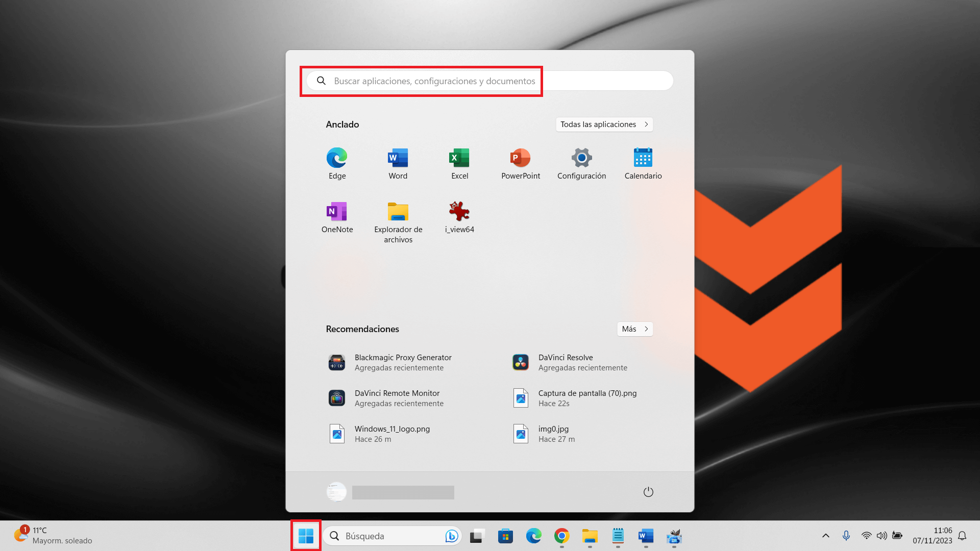Viewport: 980px width, 551px height.
Task: Click the microphone tray icon
Action: pyautogui.click(x=846, y=536)
